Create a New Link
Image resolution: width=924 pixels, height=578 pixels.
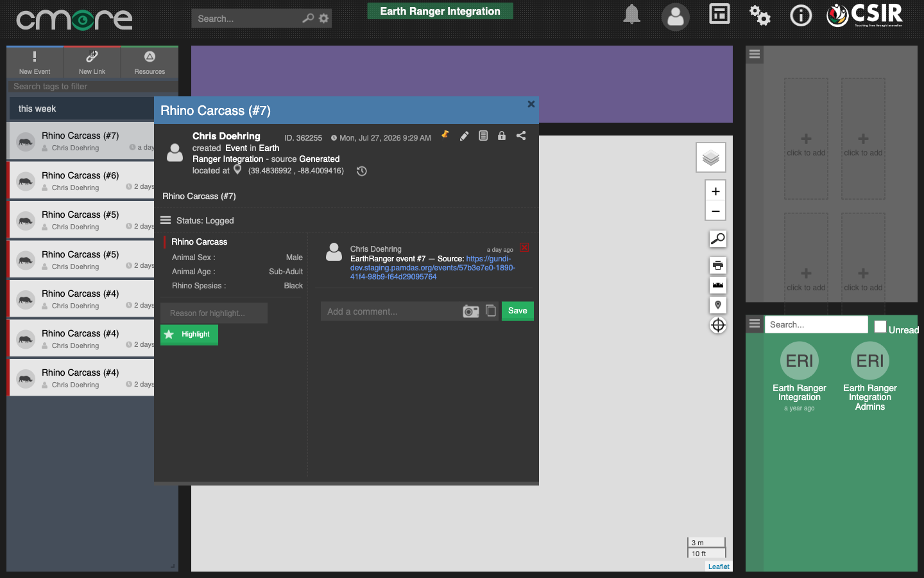pos(92,62)
